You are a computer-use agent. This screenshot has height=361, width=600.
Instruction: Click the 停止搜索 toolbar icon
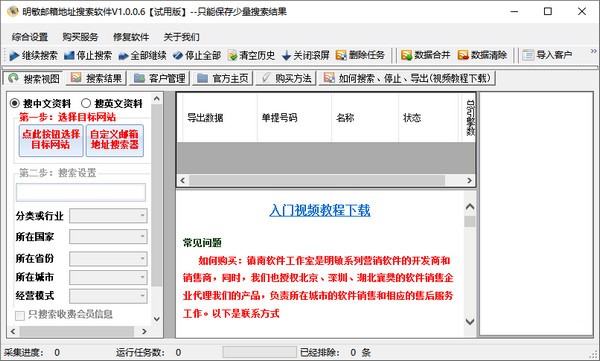[69, 56]
